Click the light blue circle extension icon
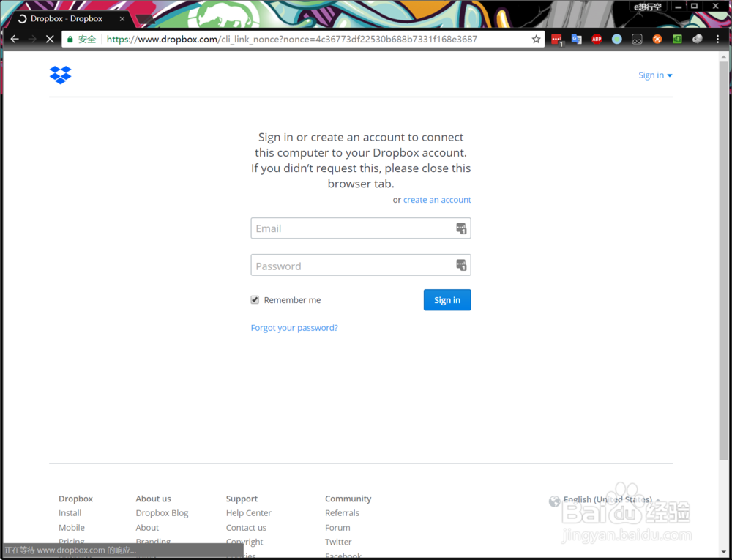Screen dimensions: 732x560 tap(616, 40)
